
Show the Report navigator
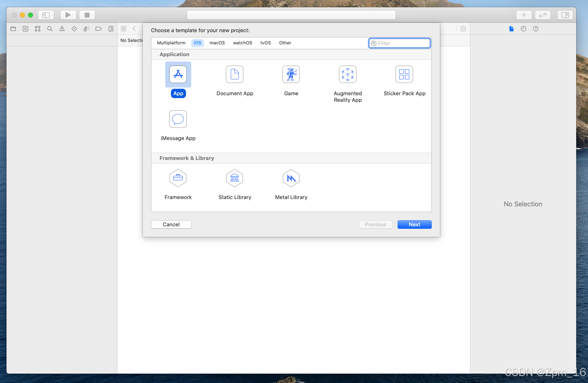(111, 29)
